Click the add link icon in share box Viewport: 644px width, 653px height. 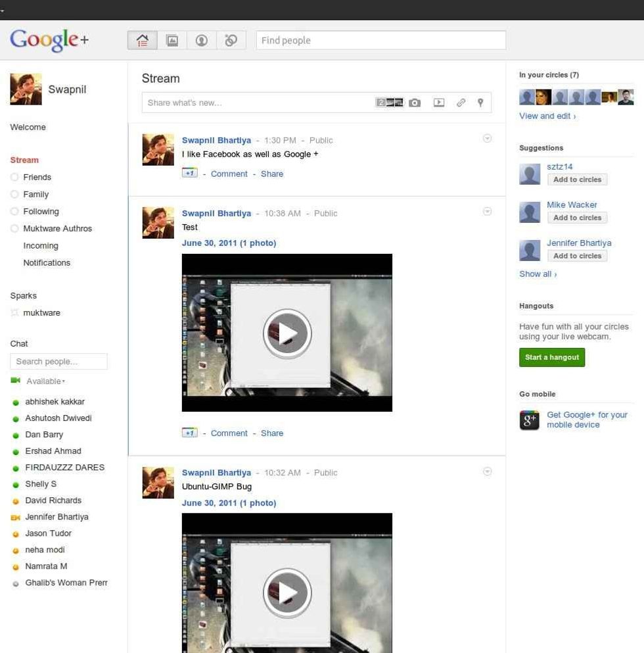click(461, 103)
